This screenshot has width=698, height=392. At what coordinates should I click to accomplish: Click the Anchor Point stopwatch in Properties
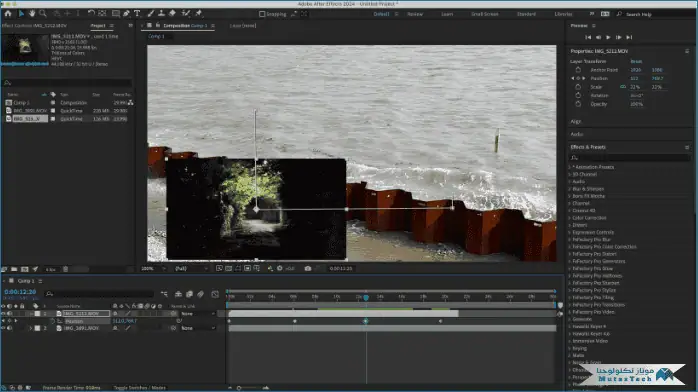tap(578, 70)
